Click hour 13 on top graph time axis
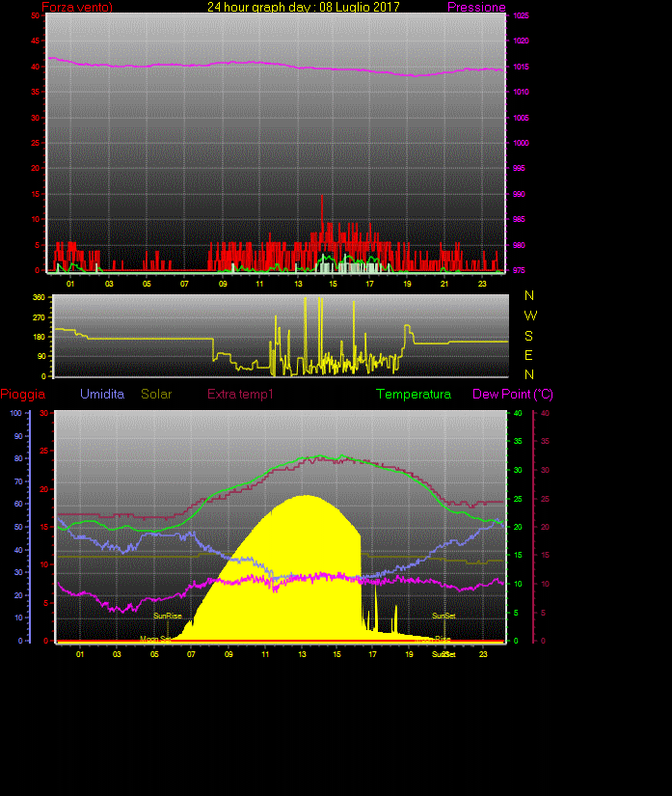Viewport: 672px width, 796px height. point(298,284)
